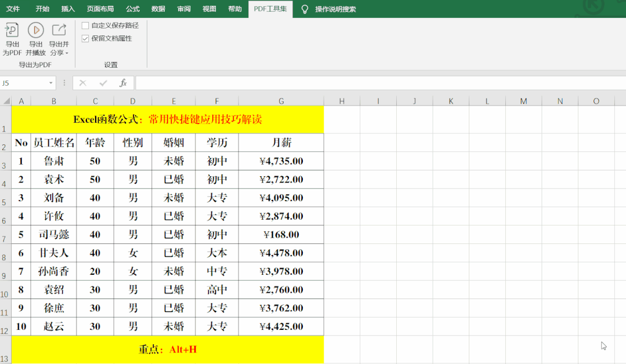This screenshot has height=364, width=626.
Task: Uncheck 保留文档属性 checkbox
Action: point(85,38)
